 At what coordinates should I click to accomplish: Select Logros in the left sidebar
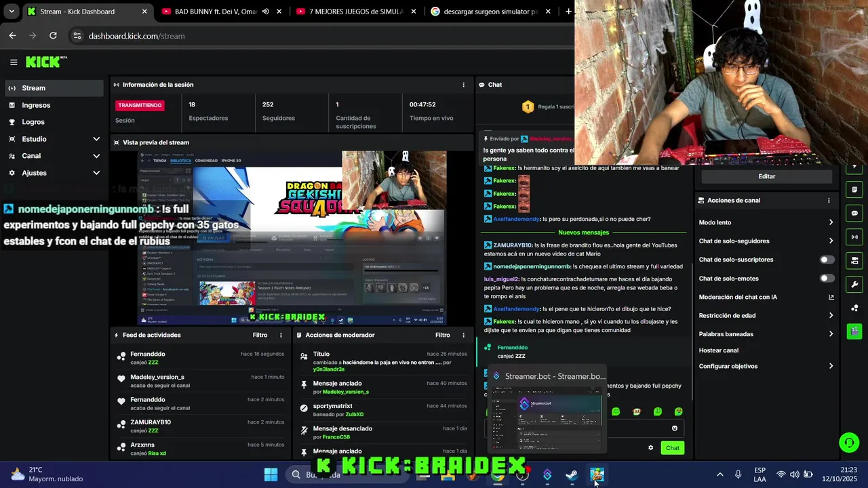point(54,122)
